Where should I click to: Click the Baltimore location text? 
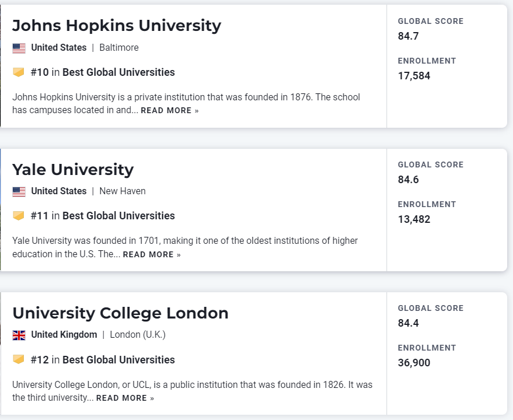tap(119, 48)
